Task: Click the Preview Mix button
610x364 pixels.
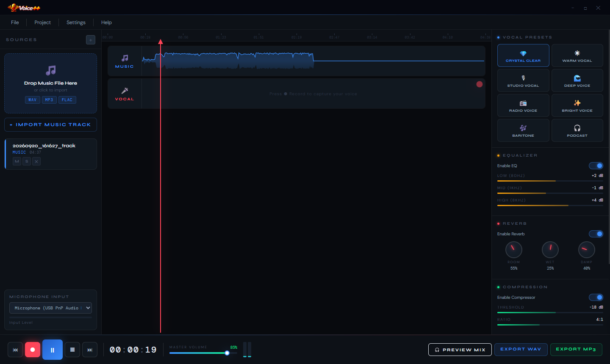Action: pos(460,350)
